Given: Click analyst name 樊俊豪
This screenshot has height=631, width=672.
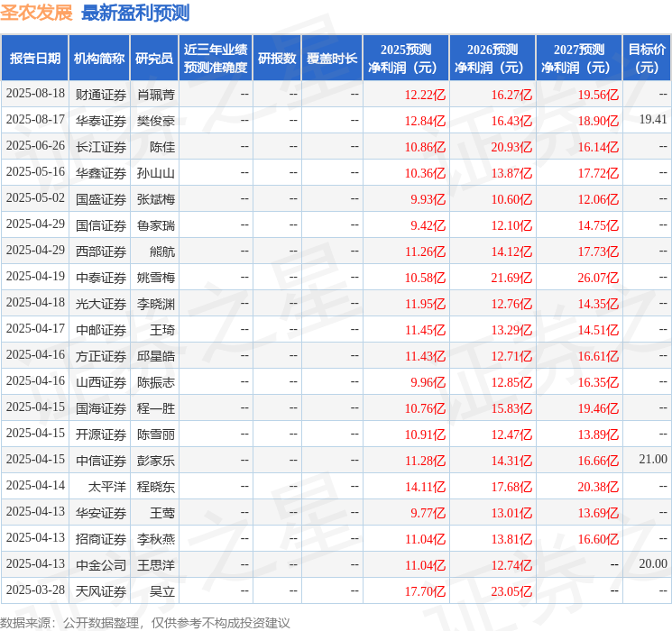Looking at the screenshot, I should pyautogui.click(x=155, y=120).
